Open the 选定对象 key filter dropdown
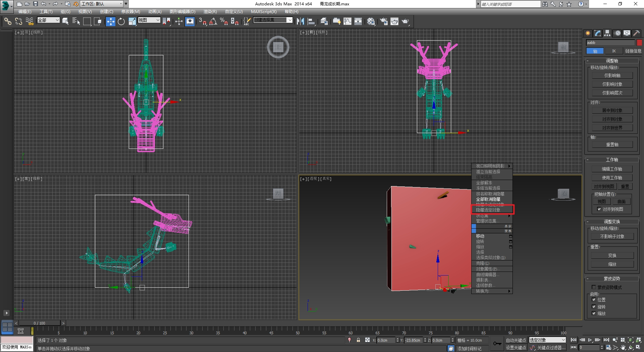This screenshot has width=644, height=352. (547, 340)
